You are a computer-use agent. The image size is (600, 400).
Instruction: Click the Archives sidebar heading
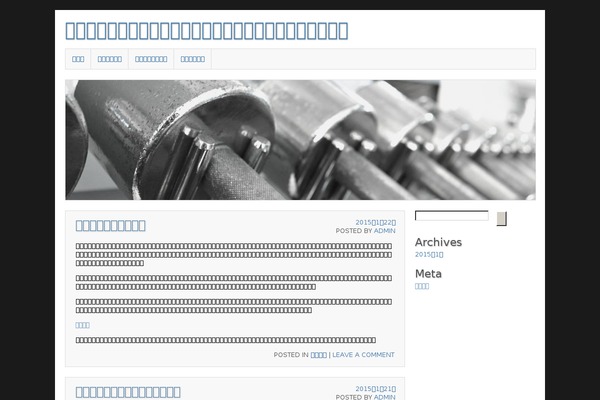(438, 242)
